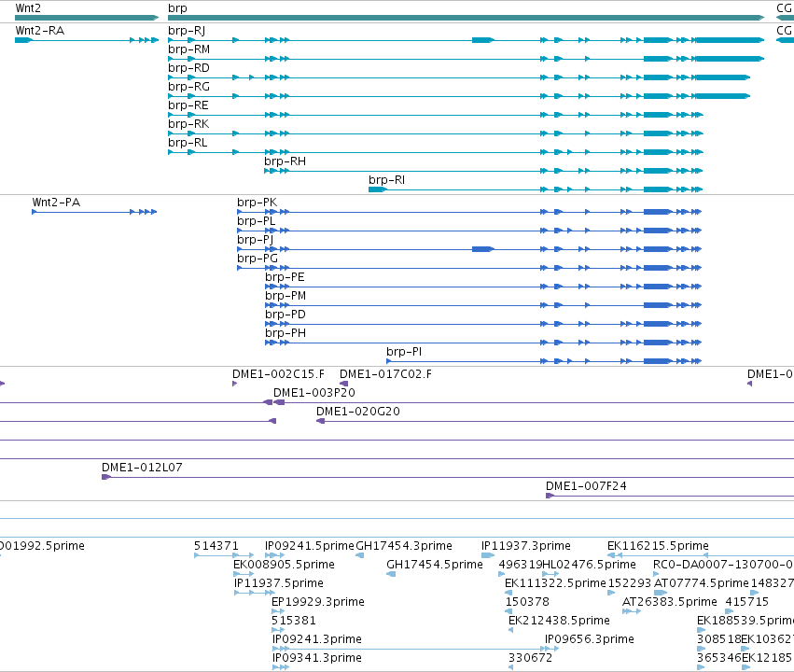794x672 pixels.
Task: Select the brp-PH CDS label
Action: point(286,333)
